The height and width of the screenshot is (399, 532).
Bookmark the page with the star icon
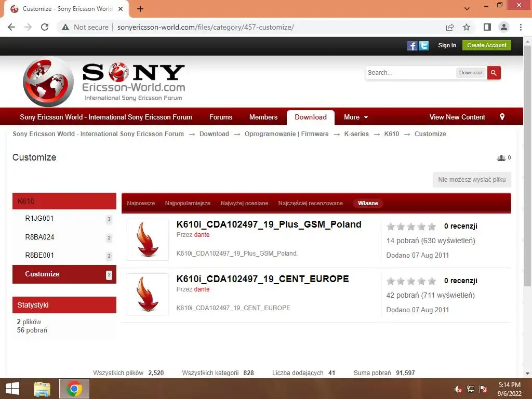click(467, 27)
